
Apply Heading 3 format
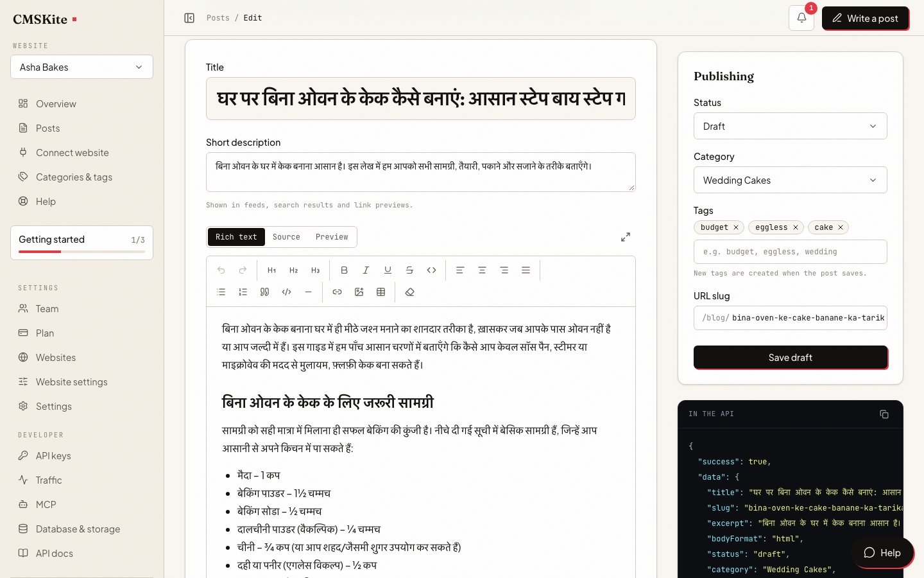coord(316,270)
